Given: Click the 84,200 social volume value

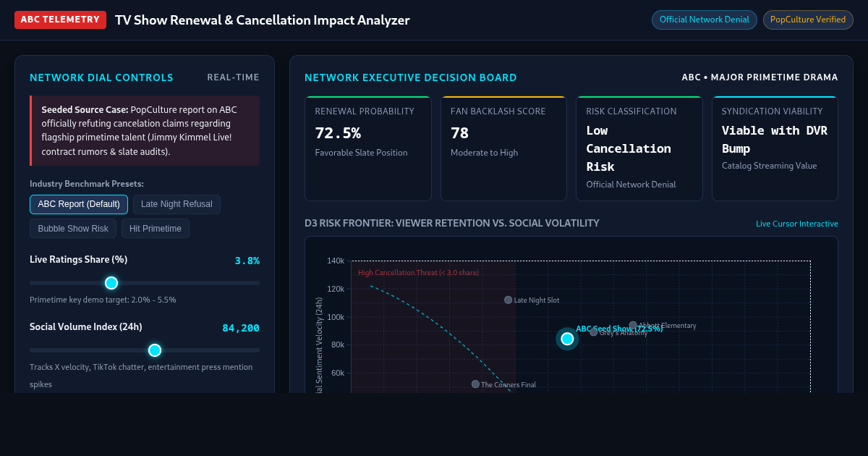Looking at the screenshot, I should 241,328.
